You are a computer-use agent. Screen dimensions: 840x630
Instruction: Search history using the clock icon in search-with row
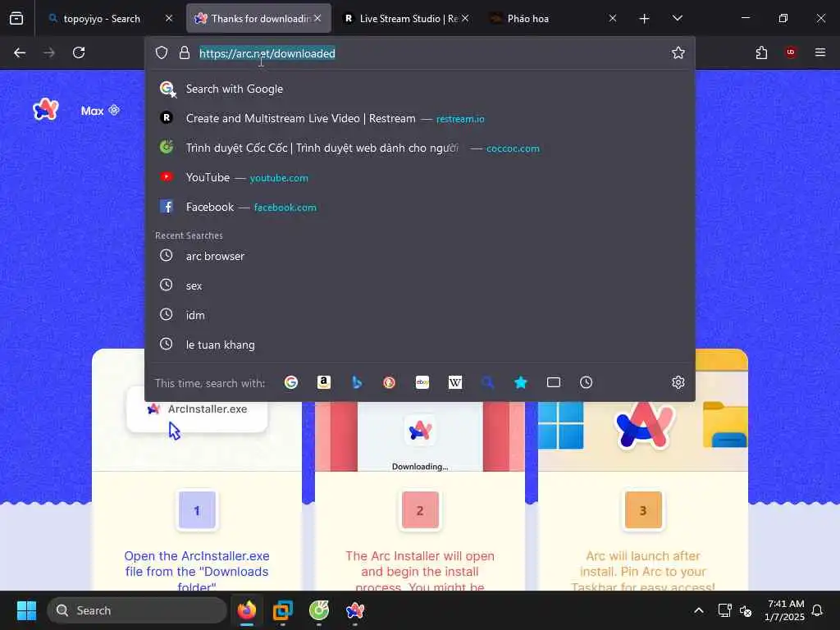tap(586, 382)
